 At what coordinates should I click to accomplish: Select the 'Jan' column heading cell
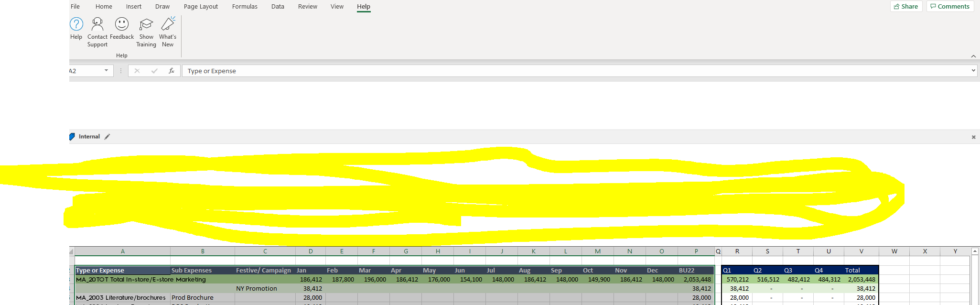(x=311, y=271)
